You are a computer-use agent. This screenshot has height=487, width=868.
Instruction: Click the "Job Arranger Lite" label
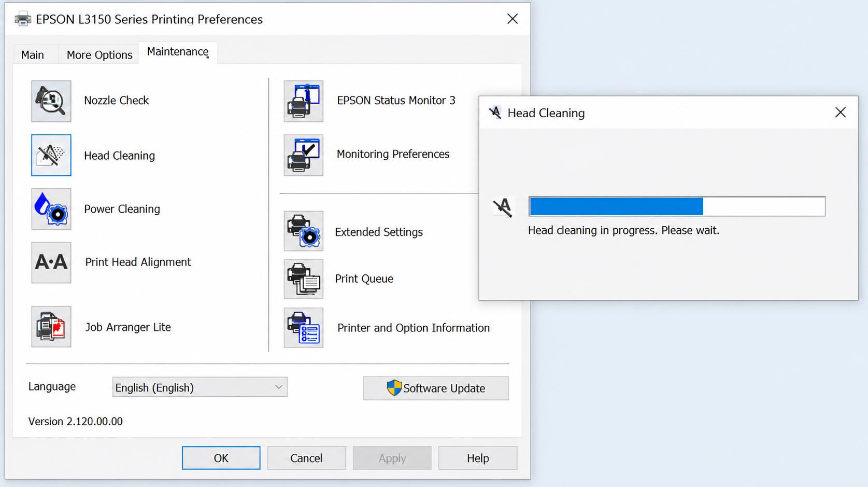[x=128, y=327]
